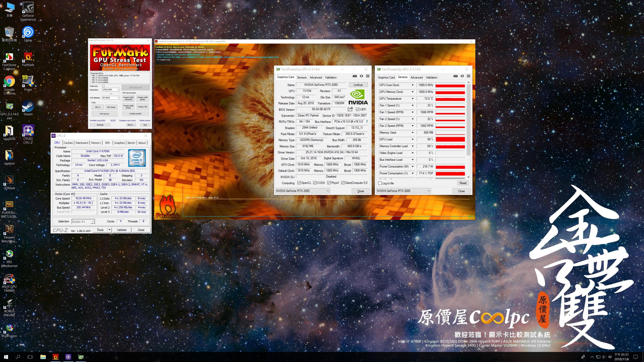Open Fraps desktop icon
This screenshot has height=362, width=644.
pyautogui.click(x=28, y=83)
